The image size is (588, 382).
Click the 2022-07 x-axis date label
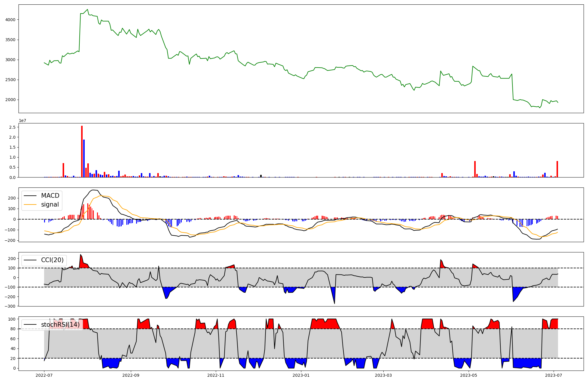[44, 375]
